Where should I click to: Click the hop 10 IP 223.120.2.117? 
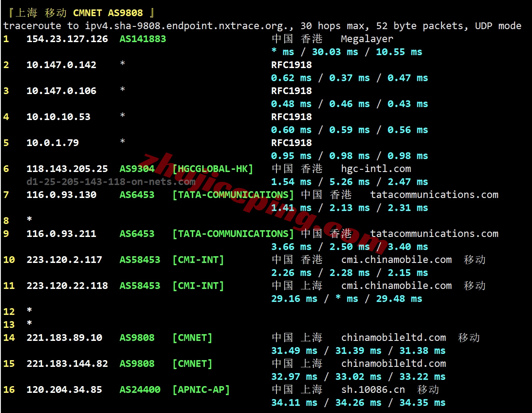(64, 260)
